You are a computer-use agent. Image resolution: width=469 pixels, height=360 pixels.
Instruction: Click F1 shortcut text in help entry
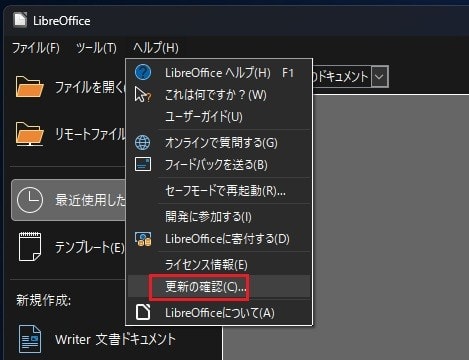coord(288,73)
